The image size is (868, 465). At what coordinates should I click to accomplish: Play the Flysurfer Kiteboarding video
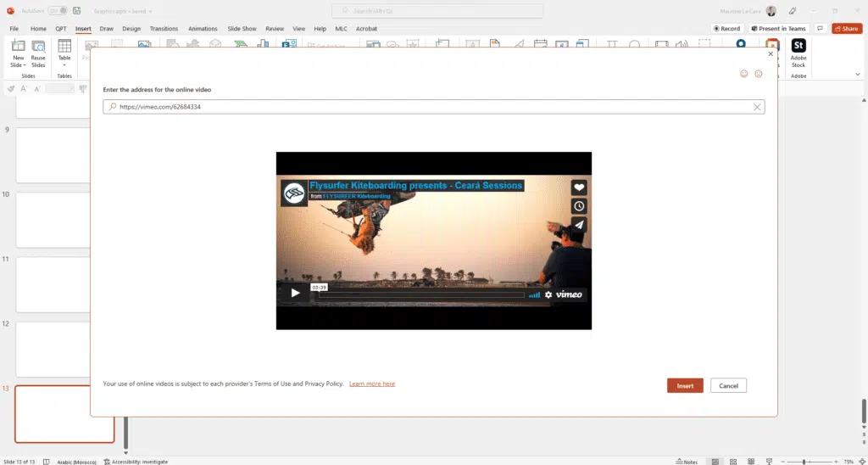pyautogui.click(x=296, y=294)
